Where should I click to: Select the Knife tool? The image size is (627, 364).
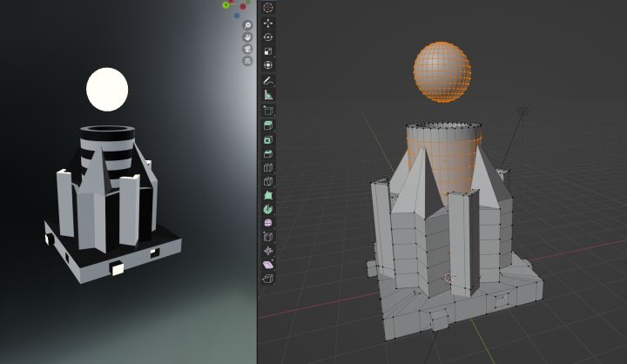tap(268, 181)
